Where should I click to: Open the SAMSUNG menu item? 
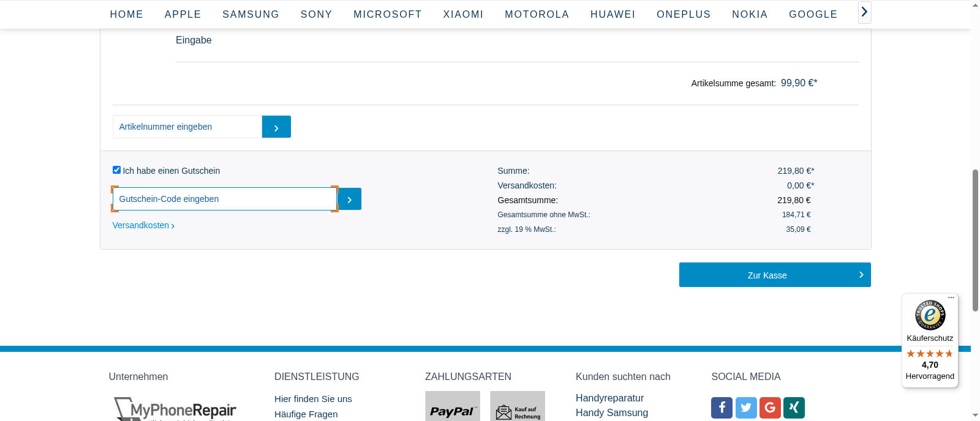click(251, 14)
